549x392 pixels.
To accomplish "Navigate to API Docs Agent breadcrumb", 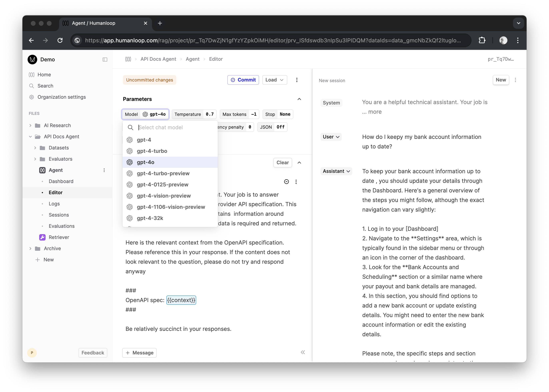I will (158, 59).
